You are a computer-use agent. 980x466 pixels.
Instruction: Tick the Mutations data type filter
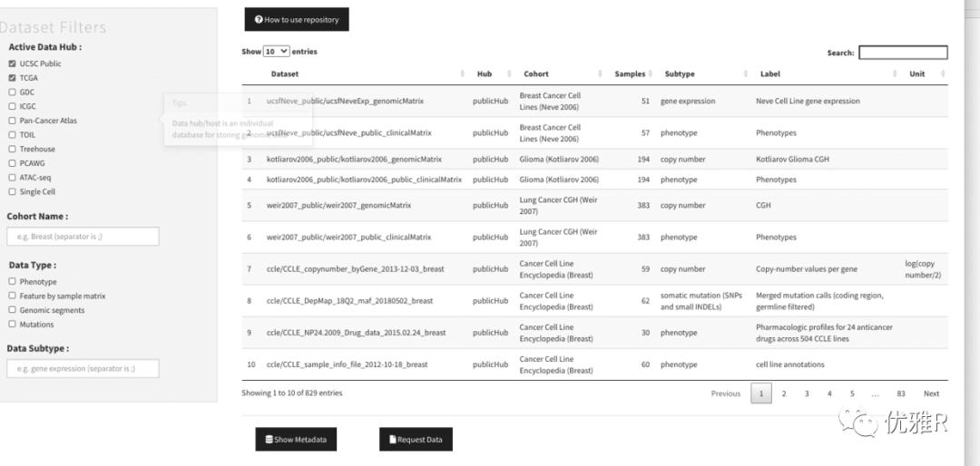pos(12,325)
